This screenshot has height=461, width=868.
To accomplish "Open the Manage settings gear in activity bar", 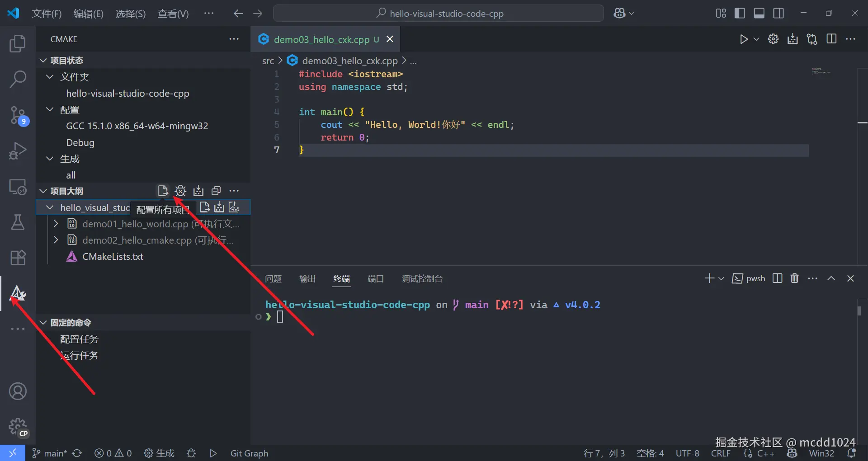I will 18,427.
